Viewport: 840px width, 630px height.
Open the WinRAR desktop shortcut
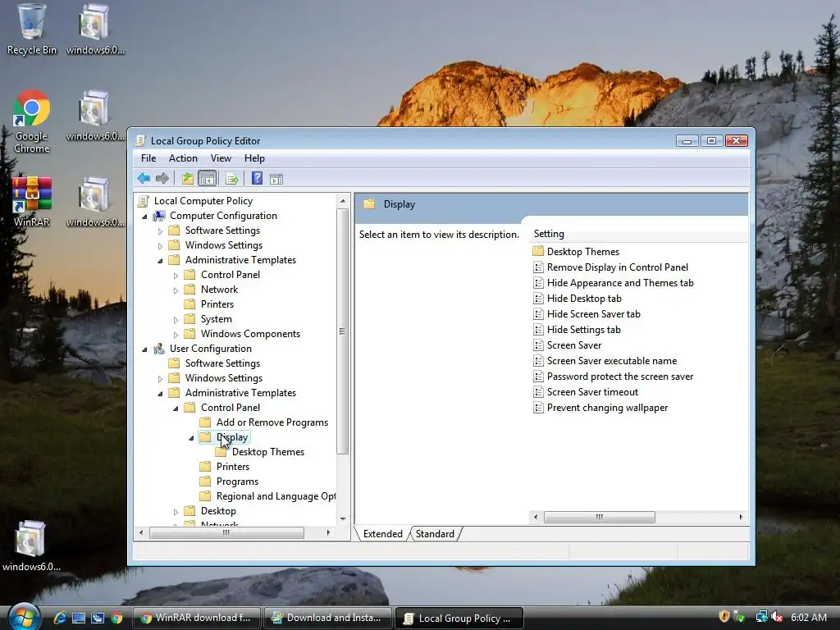[32, 202]
